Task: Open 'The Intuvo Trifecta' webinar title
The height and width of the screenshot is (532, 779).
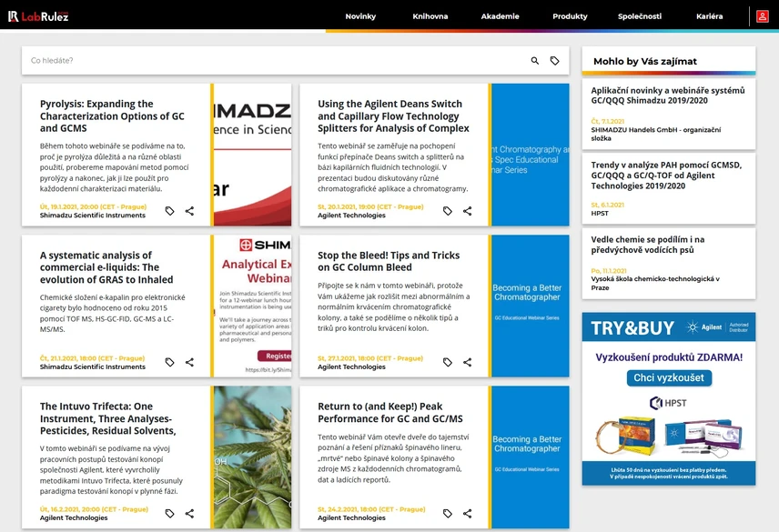Action: click(x=107, y=418)
